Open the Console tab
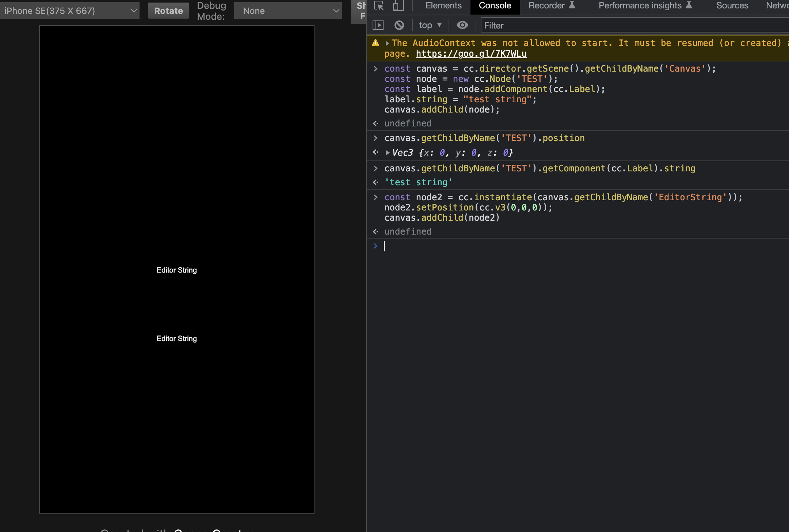The height and width of the screenshot is (532, 789). click(x=495, y=6)
